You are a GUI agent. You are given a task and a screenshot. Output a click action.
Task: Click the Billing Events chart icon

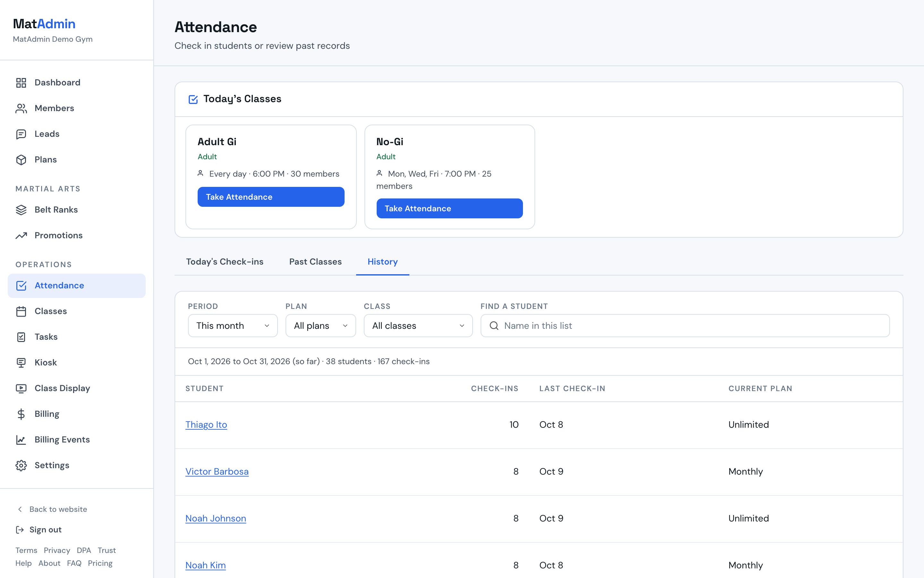click(21, 440)
